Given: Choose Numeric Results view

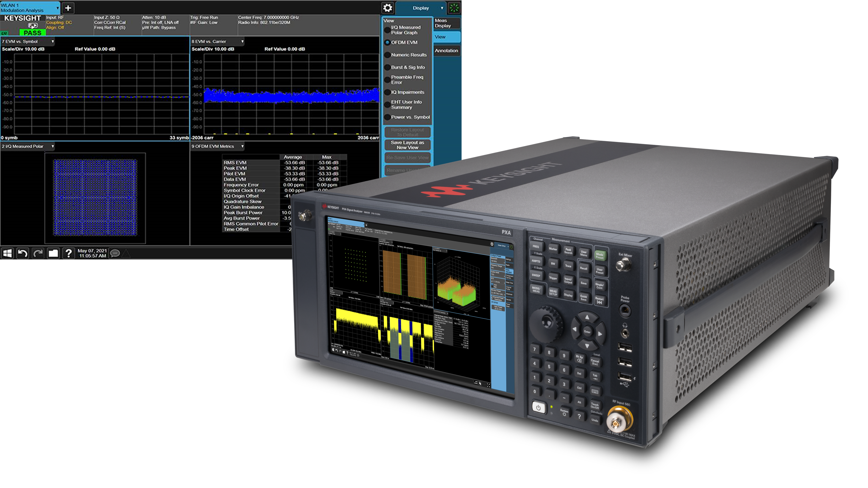Looking at the screenshot, I should pyautogui.click(x=406, y=55).
